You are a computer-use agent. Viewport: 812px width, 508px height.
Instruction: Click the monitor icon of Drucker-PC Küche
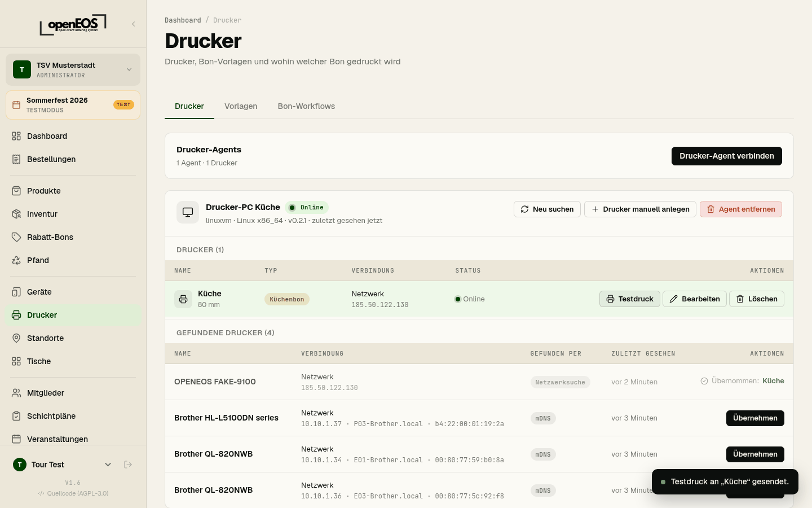(x=188, y=212)
